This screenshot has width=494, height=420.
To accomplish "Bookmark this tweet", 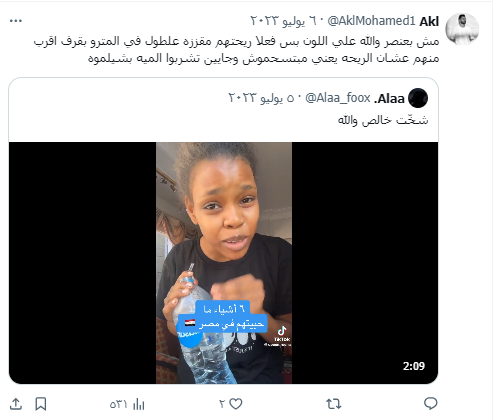I will click(41, 404).
